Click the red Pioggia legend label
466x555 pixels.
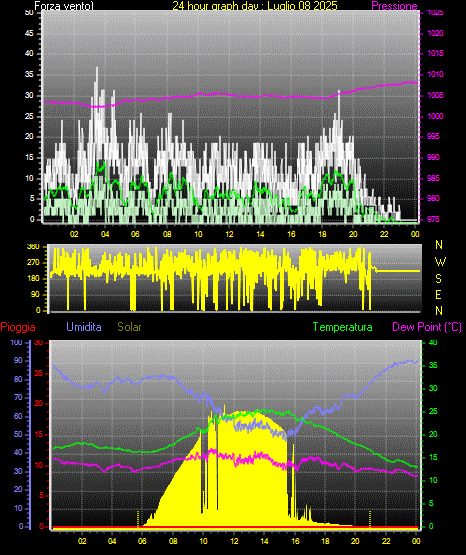(x=18, y=327)
